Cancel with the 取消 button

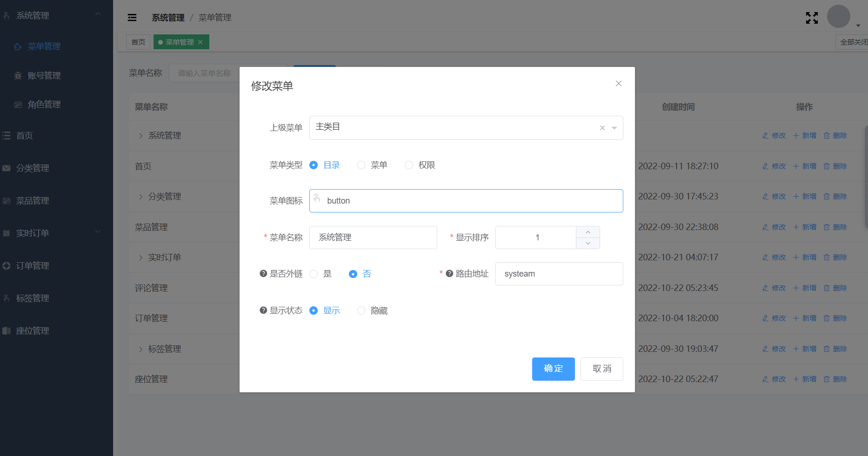(602, 369)
